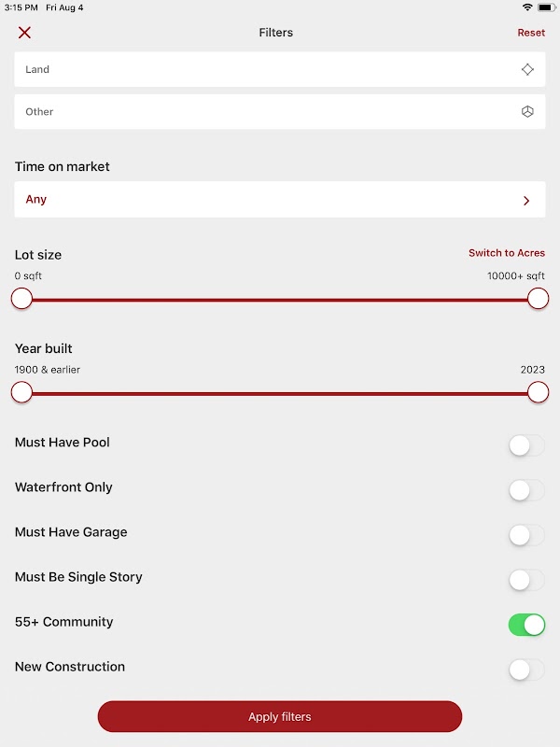Turn on New Construction switch
The width and height of the screenshot is (560, 747).
pyautogui.click(x=526, y=669)
